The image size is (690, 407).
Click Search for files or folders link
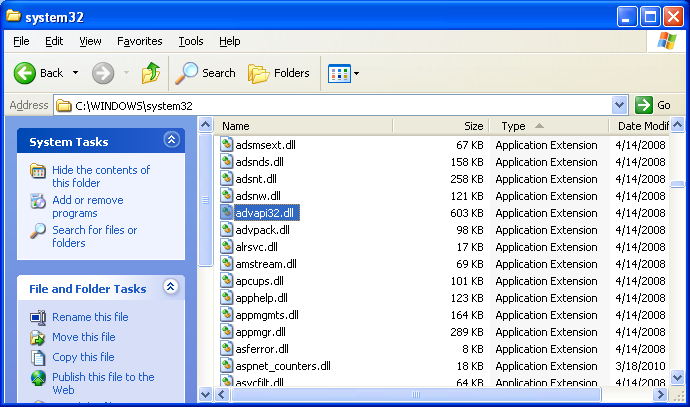(x=95, y=236)
